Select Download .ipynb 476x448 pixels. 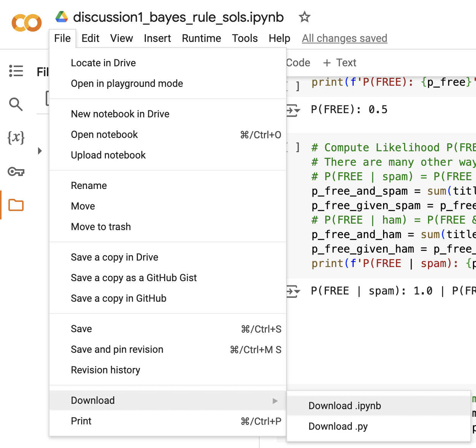tap(344, 405)
